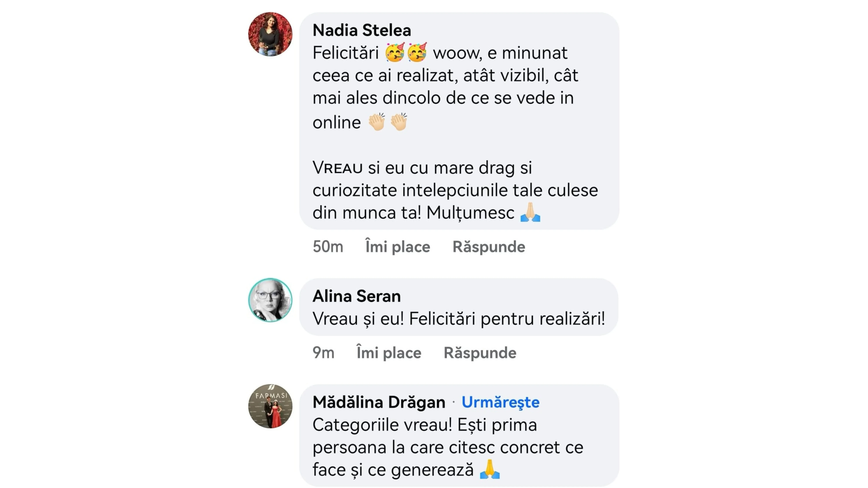Select the "Vreau și eu! Felicitări" comment text

tap(459, 319)
